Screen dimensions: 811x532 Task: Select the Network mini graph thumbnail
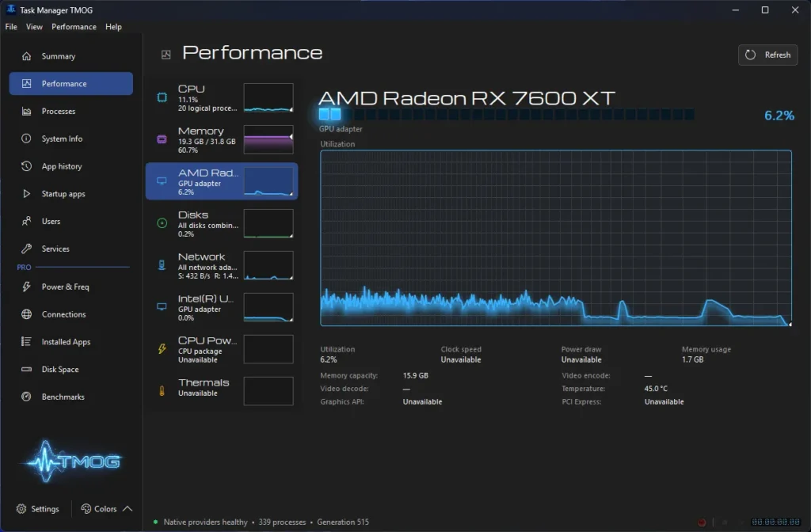pyautogui.click(x=268, y=265)
